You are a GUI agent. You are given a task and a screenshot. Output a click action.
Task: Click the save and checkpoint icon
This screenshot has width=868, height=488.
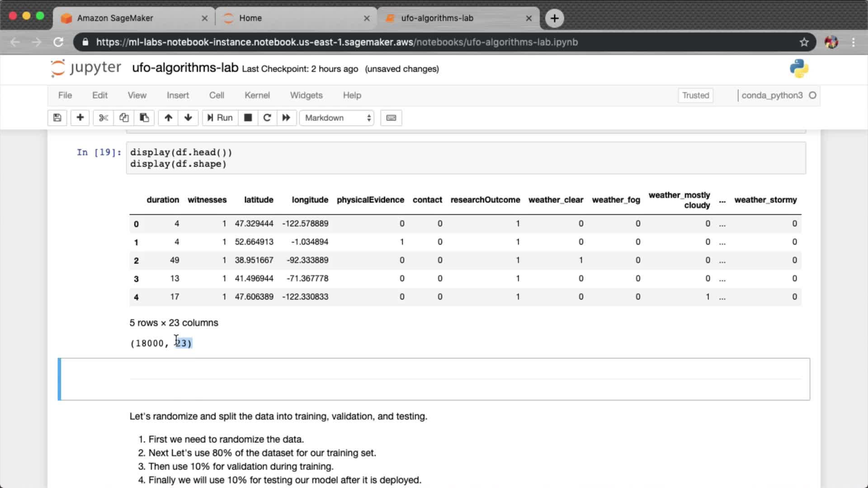point(57,118)
